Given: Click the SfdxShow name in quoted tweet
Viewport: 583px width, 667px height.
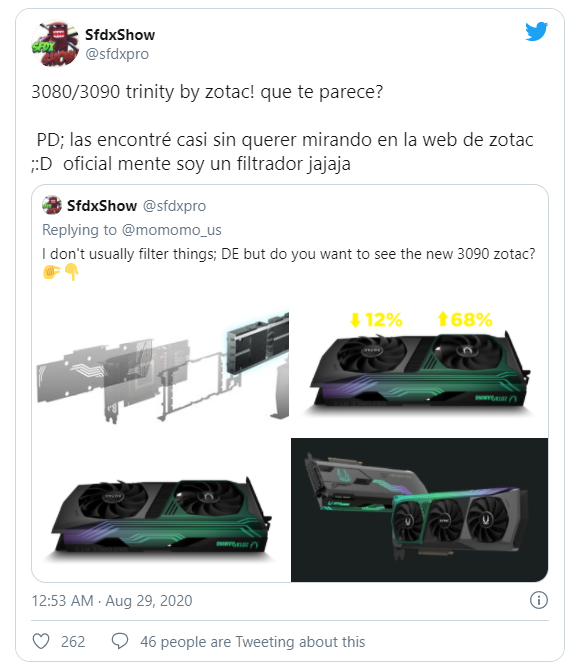Looking at the screenshot, I should click(x=102, y=206).
